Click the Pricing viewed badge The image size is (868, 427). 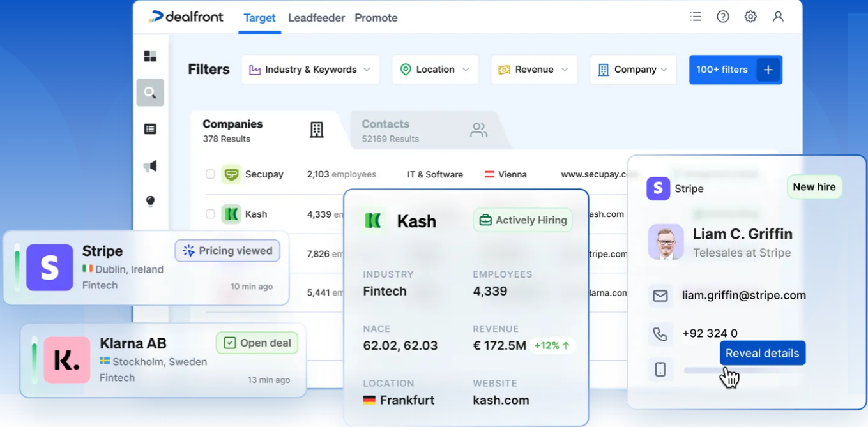(x=227, y=251)
